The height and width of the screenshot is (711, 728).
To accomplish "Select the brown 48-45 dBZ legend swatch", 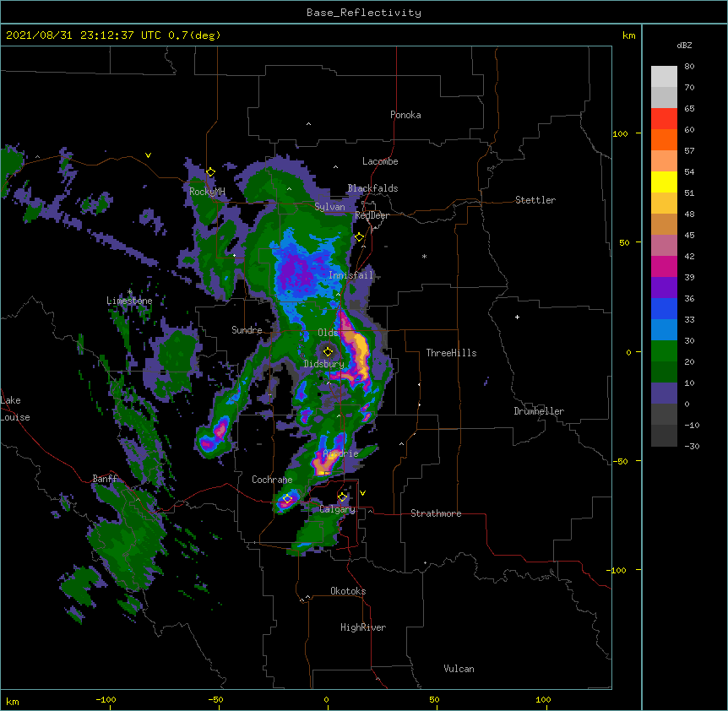I will [664, 224].
